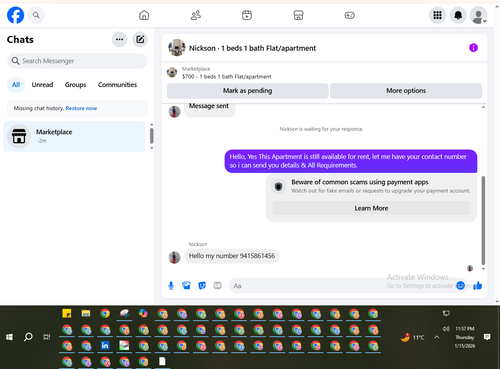Click shield icon in scam warning card
The image size is (500, 369).
click(279, 186)
